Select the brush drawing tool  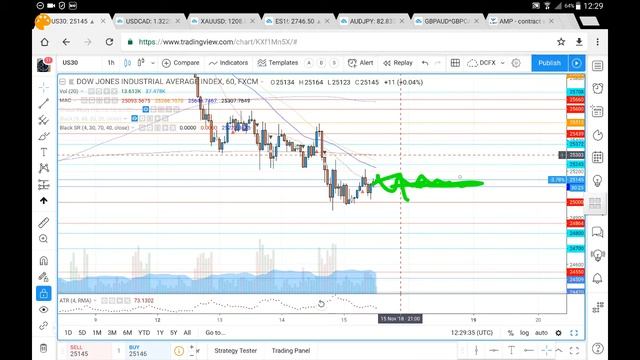(x=44, y=136)
